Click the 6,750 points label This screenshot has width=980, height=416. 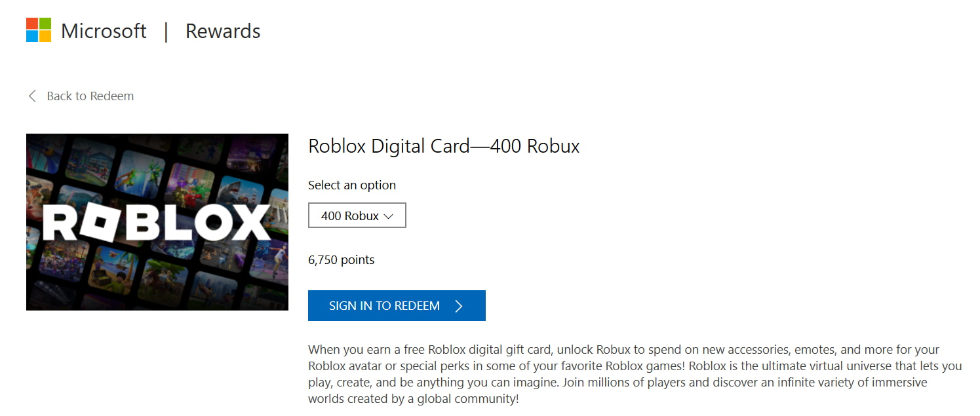pos(342,259)
